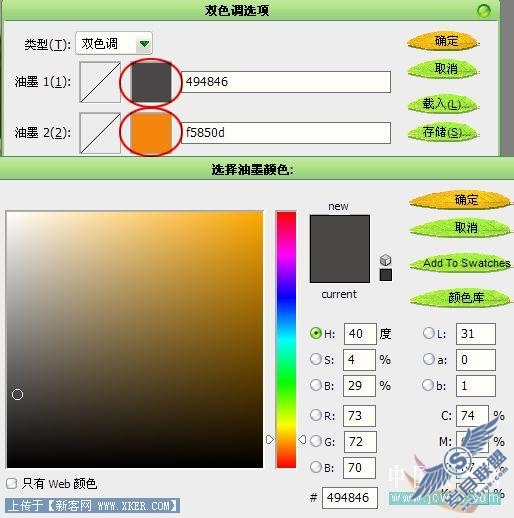Click the circular color selection marker
The image size is (514, 518).
[17, 394]
